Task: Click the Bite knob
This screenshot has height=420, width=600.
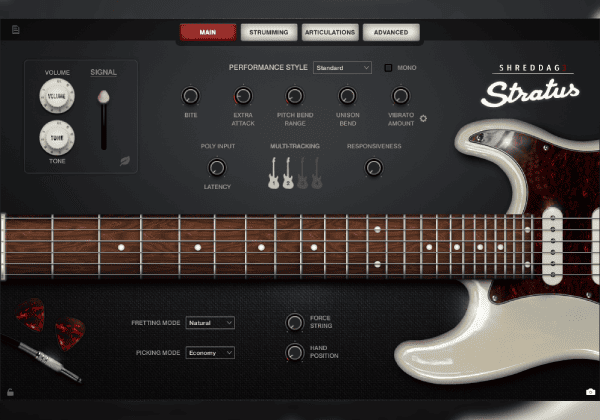Action: point(191,96)
